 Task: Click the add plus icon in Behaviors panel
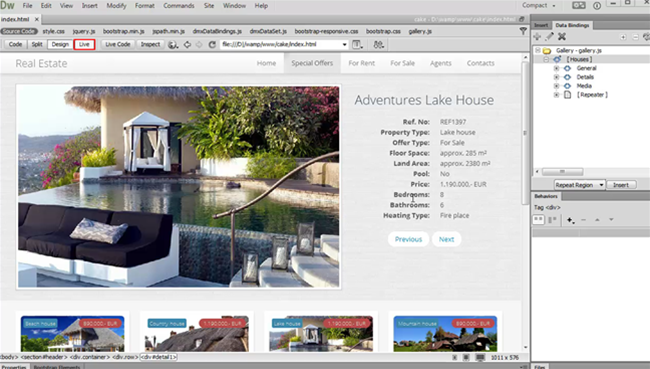[x=570, y=220]
